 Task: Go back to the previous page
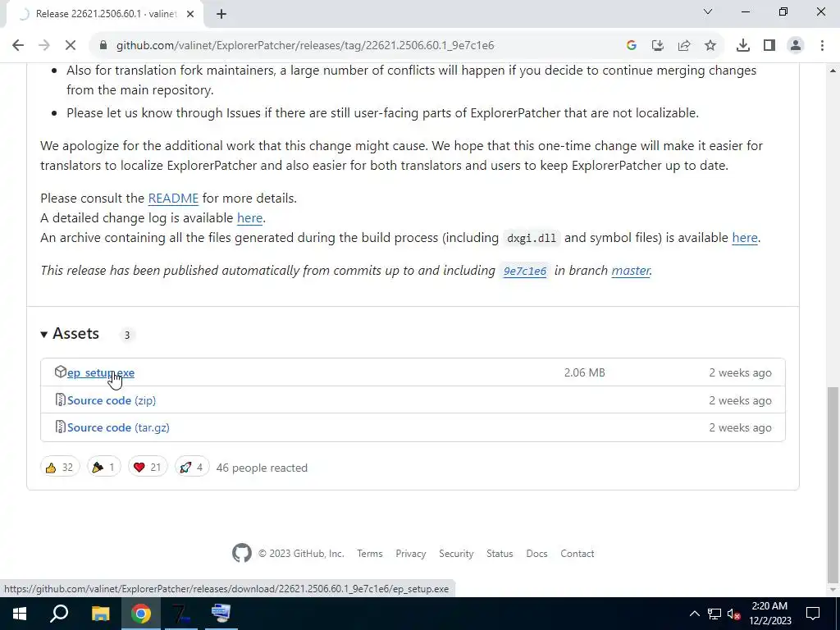[x=18, y=46]
